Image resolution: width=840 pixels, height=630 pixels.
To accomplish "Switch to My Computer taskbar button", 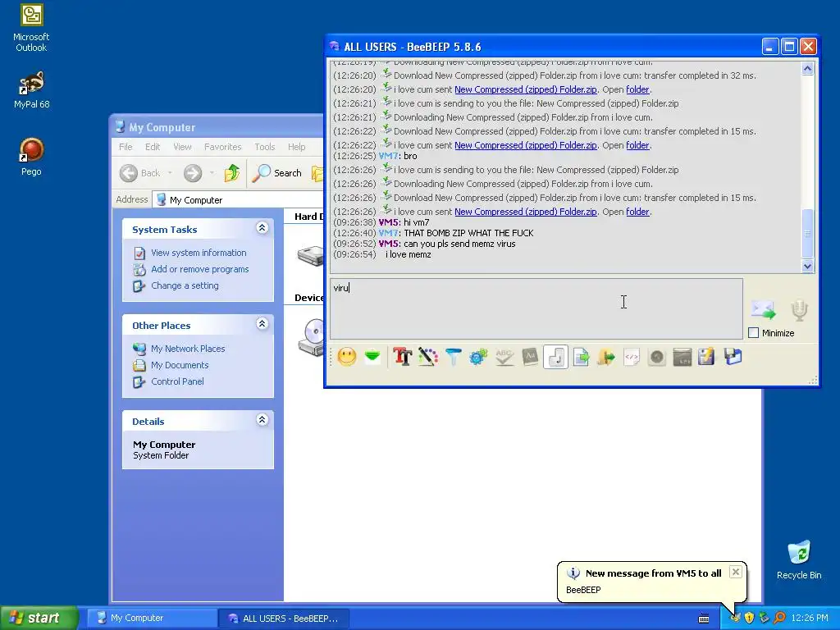I will click(152, 619).
